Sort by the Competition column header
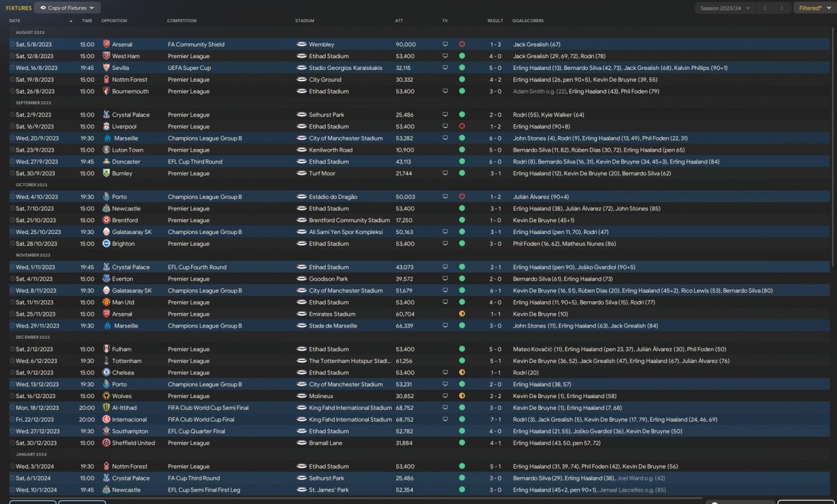This screenshot has width=837, height=504. click(x=182, y=21)
